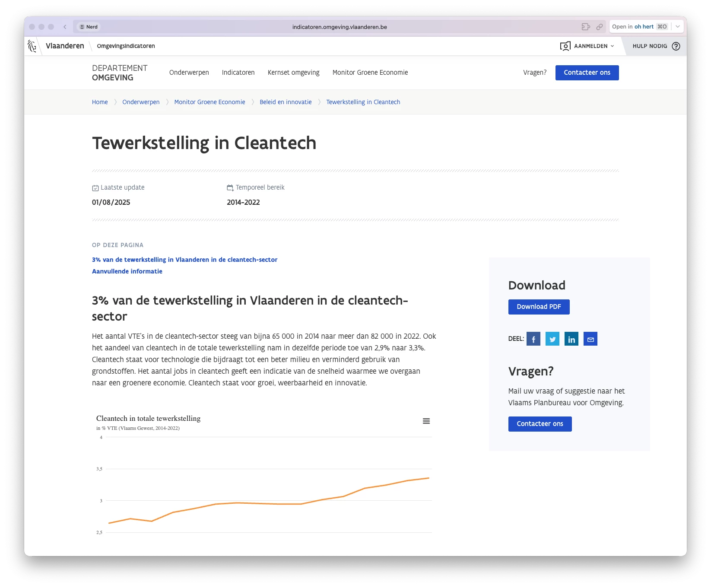This screenshot has width=711, height=588.
Task: Open Kernset omgeving menu item
Action: tap(294, 73)
